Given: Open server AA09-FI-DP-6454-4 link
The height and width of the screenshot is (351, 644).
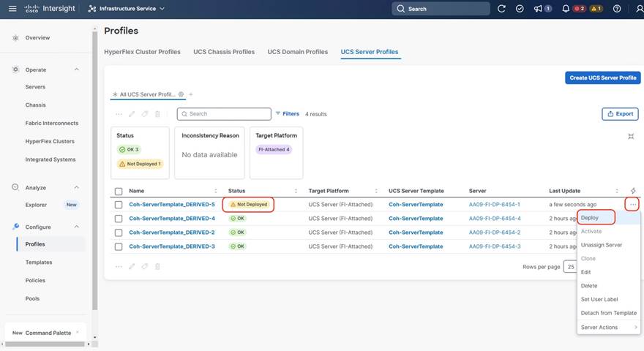Looking at the screenshot, I should (495, 219).
